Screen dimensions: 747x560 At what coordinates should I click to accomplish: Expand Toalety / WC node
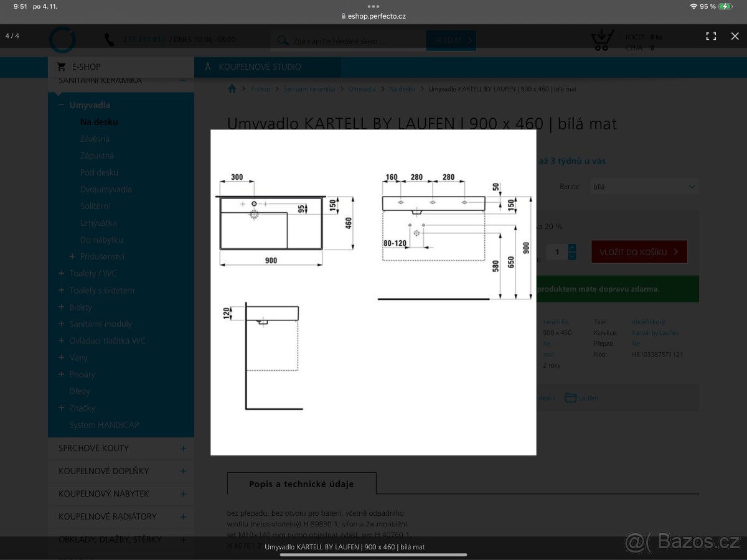point(61,273)
